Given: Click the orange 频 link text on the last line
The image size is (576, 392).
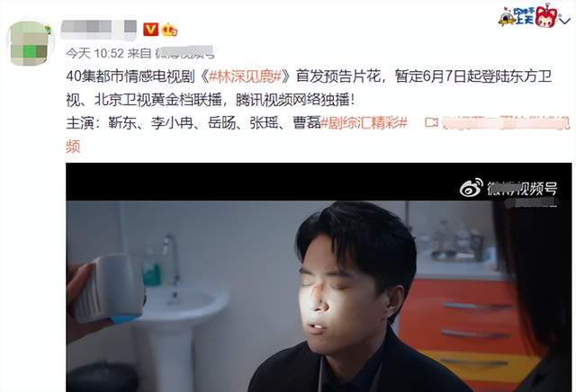Looking at the screenshot, I should (x=73, y=146).
